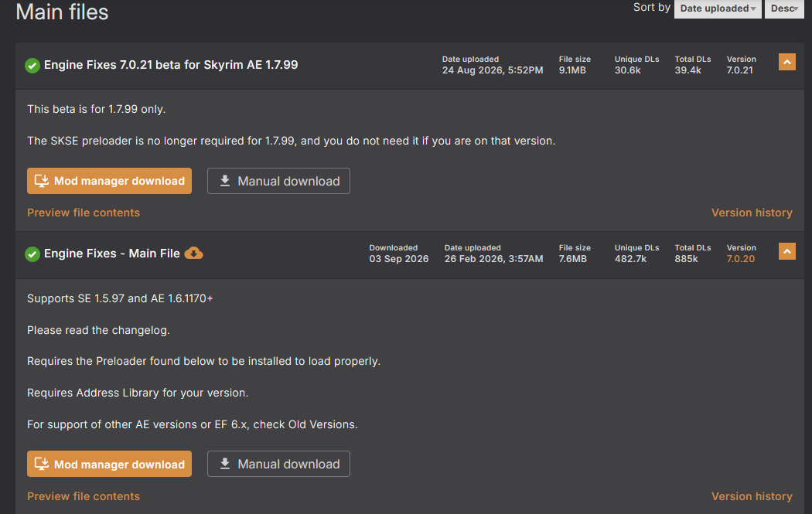
Task: Click the upload date 24 Aug 2026, 5:52PM
Action: tap(493, 70)
